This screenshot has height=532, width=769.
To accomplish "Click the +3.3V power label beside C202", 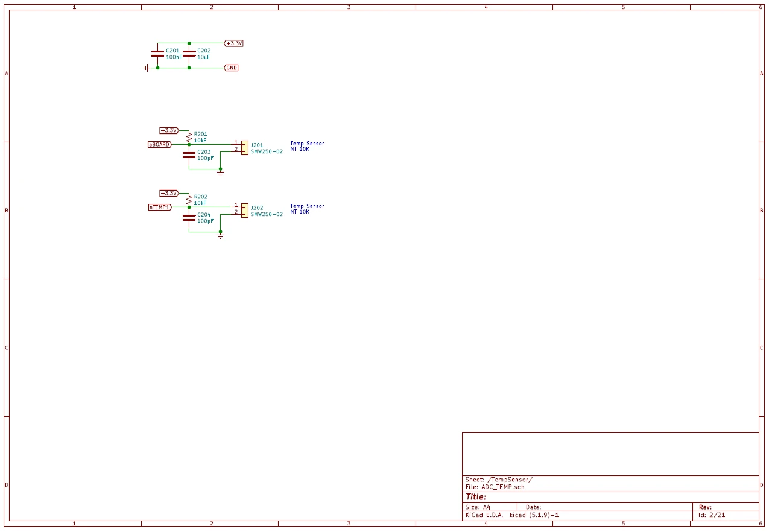I will point(233,43).
